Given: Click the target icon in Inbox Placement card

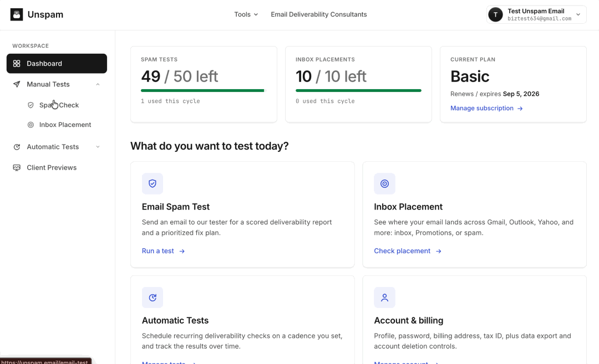Looking at the screenshot, I should pos(385,183).
